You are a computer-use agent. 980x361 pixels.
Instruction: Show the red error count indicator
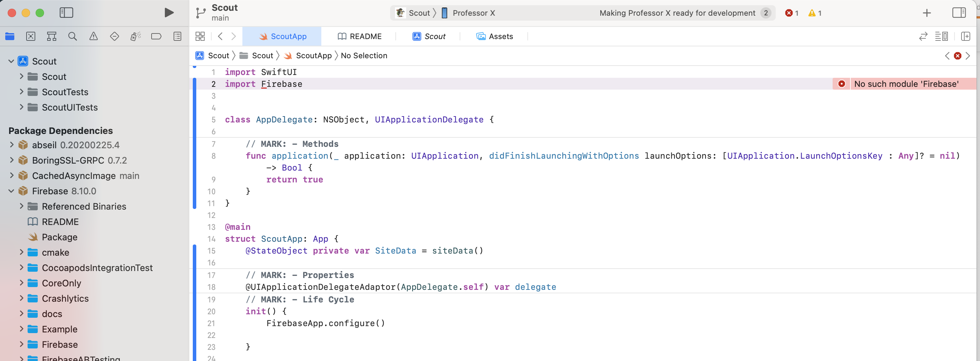click(x=792, y=13)
